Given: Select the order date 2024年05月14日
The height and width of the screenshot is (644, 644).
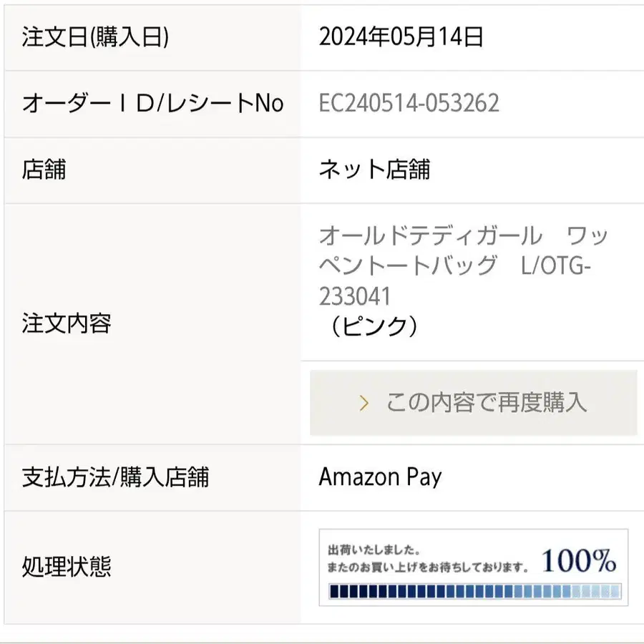Looking at the screenshot, I should (x=401, y=36).
